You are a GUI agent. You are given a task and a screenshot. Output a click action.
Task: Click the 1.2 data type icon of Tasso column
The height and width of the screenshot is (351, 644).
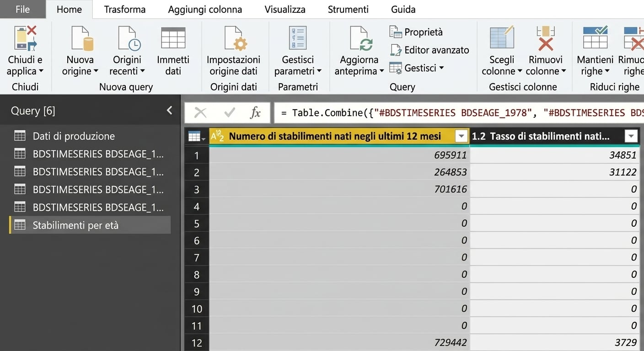[478, 136]
